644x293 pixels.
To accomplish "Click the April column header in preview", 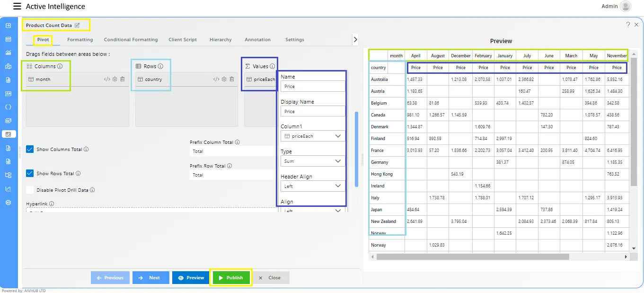I will 416,56.
